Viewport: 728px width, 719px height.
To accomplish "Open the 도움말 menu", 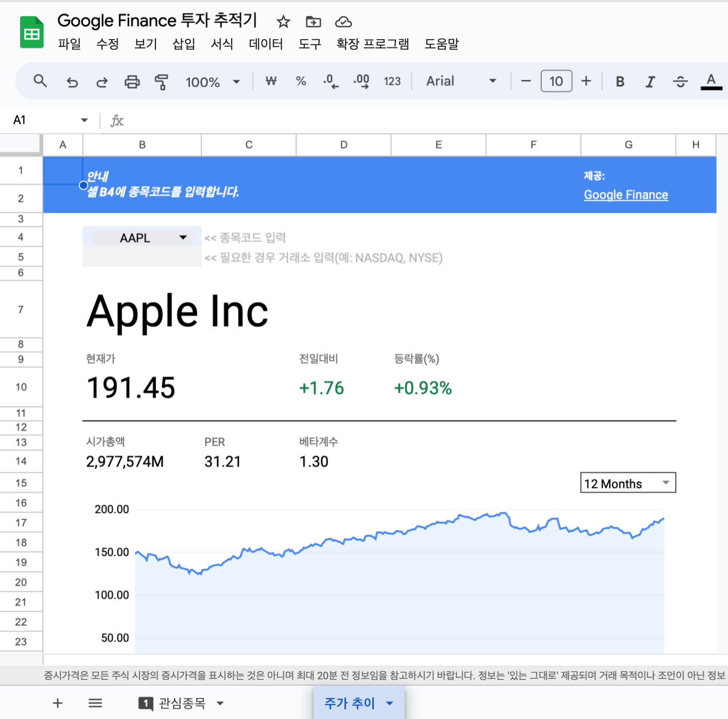I will coord(441,44).
